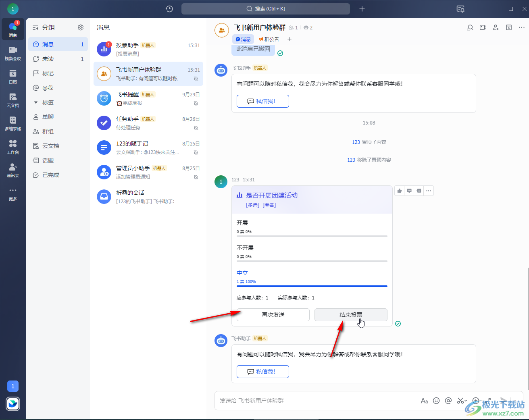Image resolution: width=529 pixels, height=420 pixels.
Task: Click the 开展 option progress bar
Action: click(x=312, y=236)
